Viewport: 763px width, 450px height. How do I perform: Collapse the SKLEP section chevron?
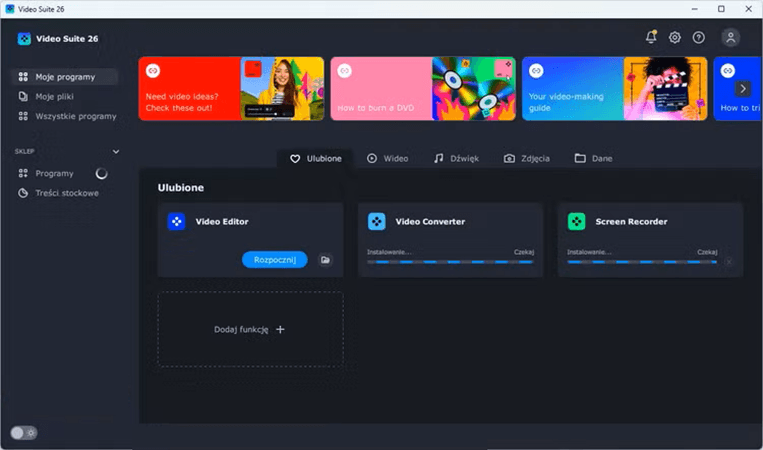click(116, 151)
